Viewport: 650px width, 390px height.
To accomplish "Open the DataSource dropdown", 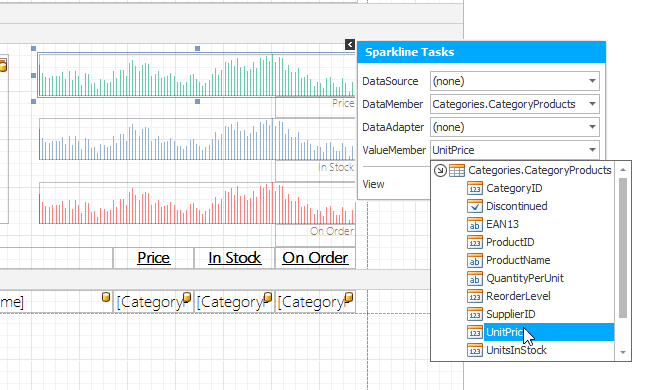I will tap(592, 81).
